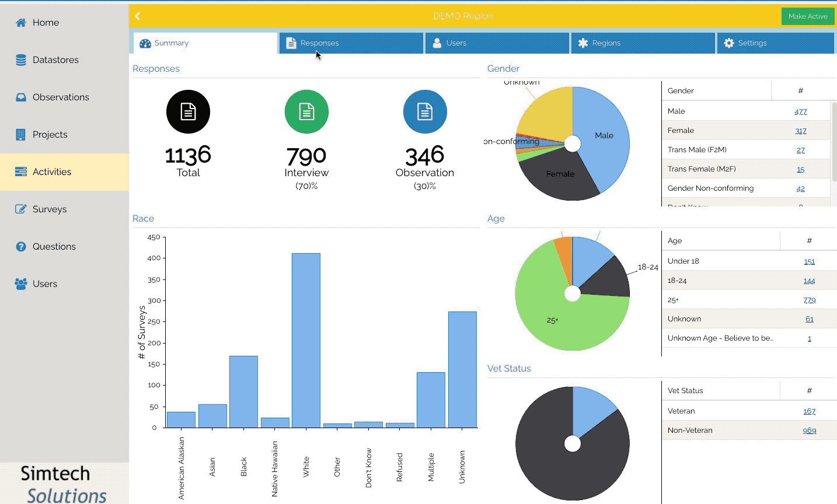Open Questions via the question-mark icon
Screen dimensions: 837x504
[21, 247]
